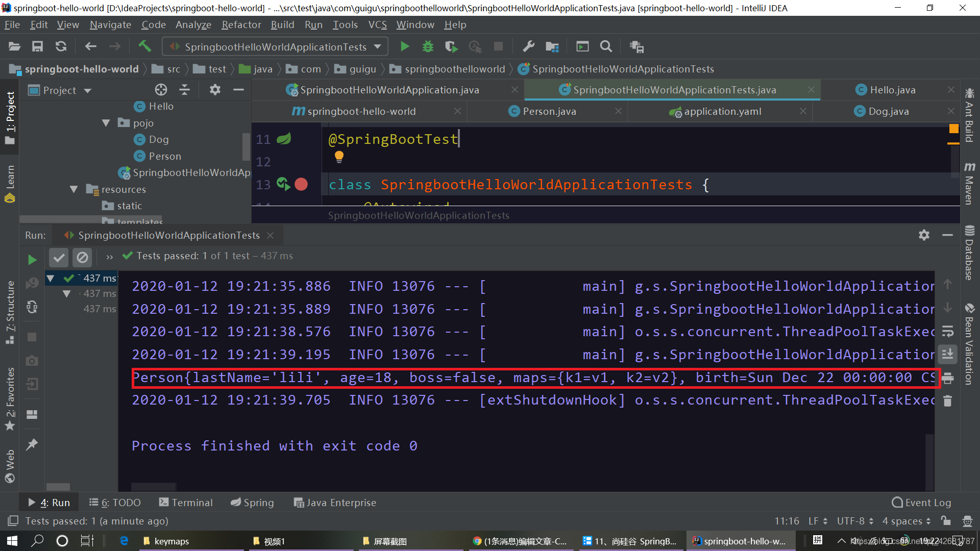Viewport: 980px width, 551px height.
Task: Click the Print console output icon
Action: coord(948,378)
